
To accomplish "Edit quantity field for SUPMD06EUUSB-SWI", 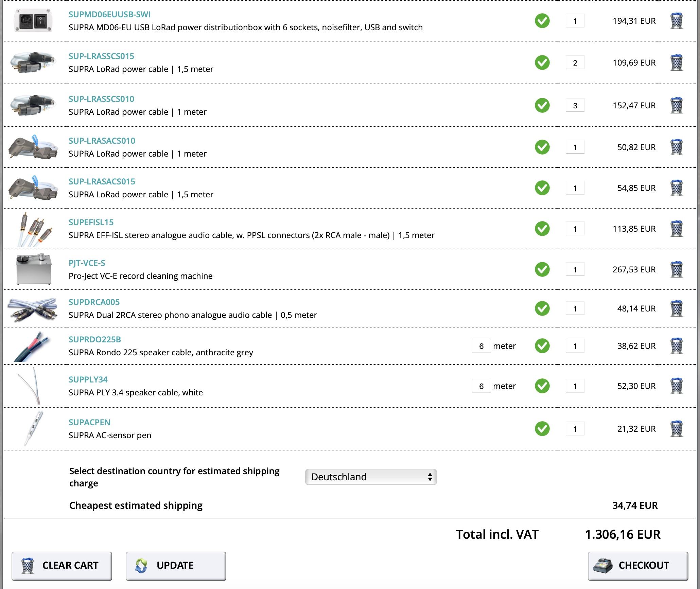I will click(x=575, y=21).
